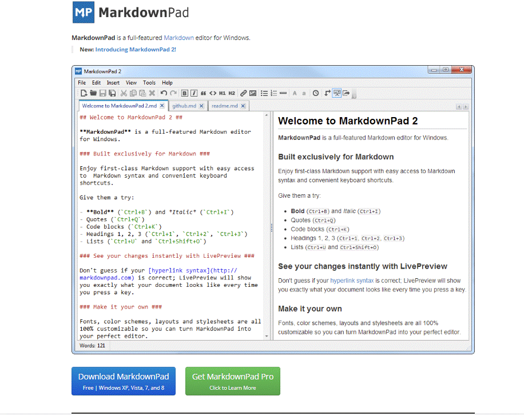Click the Paste icon in toolbar
The image size is (524, 420).
[142, 93]
